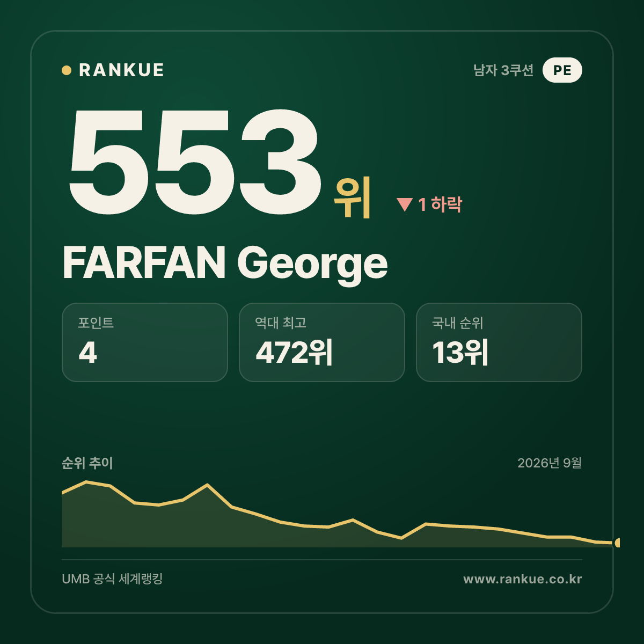Viewport: 644px width, 644px height.
Task: Click the PE country badge
Action: [x=562, y=70]
